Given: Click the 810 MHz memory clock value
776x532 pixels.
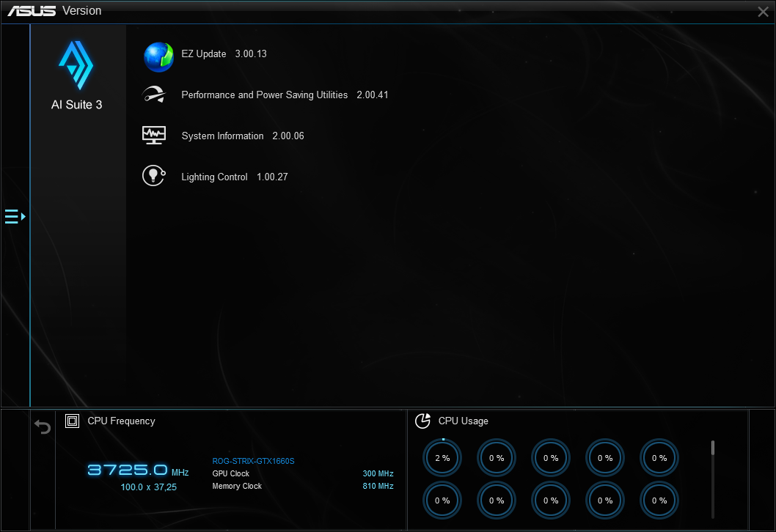Looking at the screenshot, I should click(378, 486).
